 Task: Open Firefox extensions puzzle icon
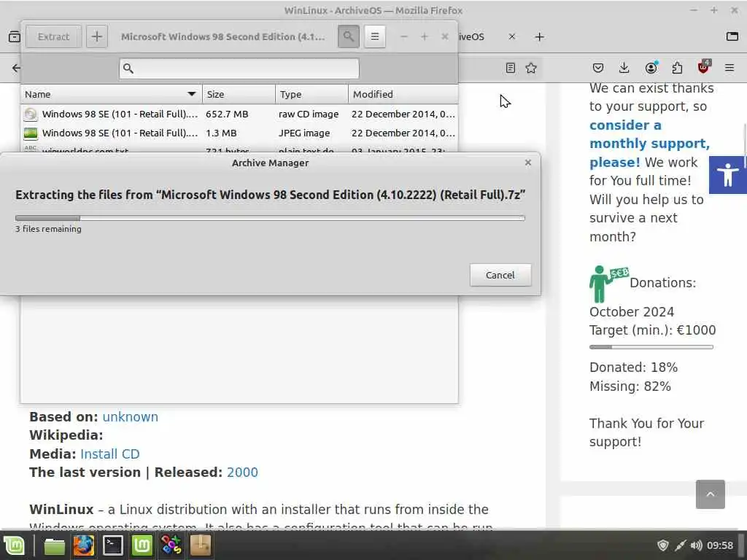point(677,68)
